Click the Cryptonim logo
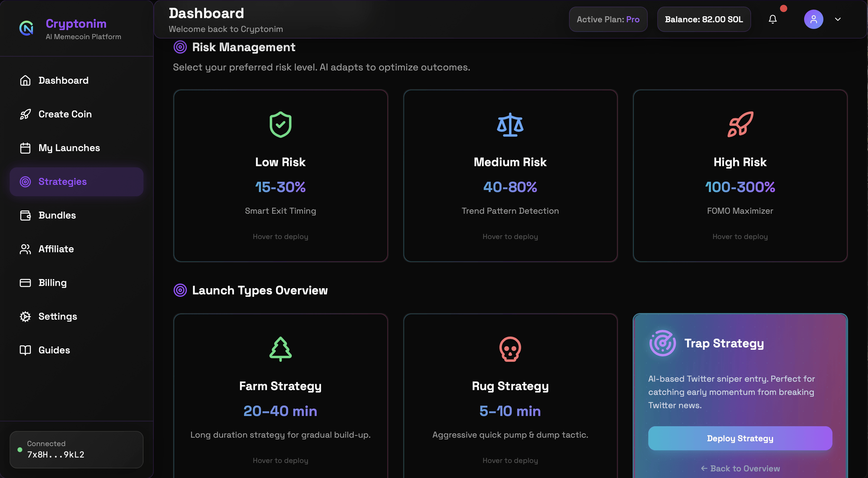The image size is (868, 478). [x=27, y=28]
